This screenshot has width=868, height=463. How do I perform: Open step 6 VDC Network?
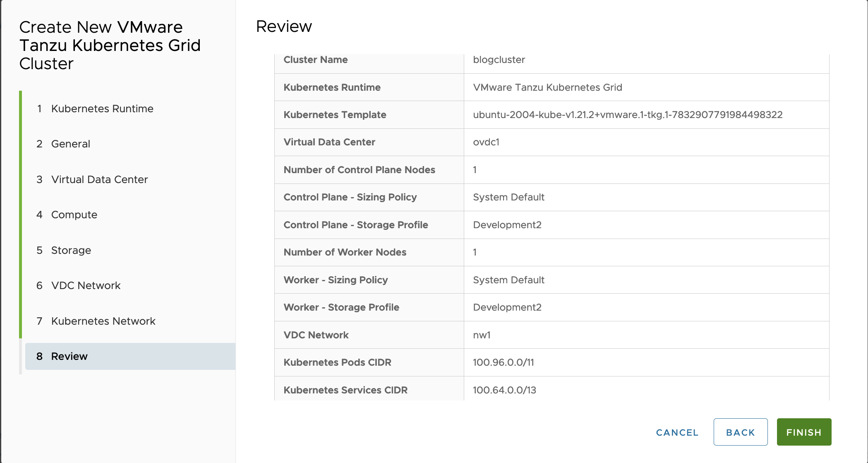(x=86, y=285)
